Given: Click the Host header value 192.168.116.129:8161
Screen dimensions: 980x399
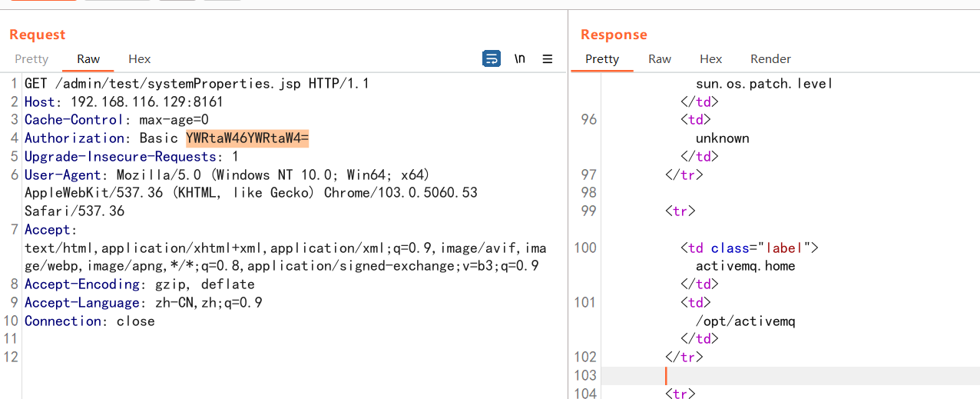Looking at the screenshot, I should [134, 101].
